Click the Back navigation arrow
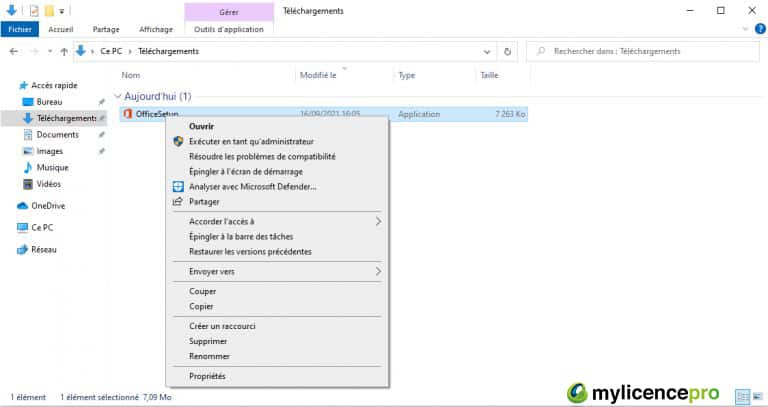Image resolution: width=768 pixels, height=407 pixels. (x=13, y=51)
